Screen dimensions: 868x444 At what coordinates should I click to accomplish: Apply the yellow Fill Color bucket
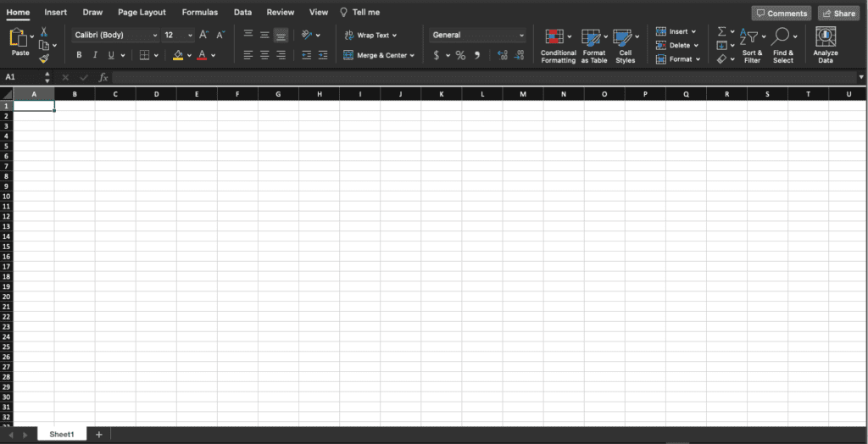point(178,55)
